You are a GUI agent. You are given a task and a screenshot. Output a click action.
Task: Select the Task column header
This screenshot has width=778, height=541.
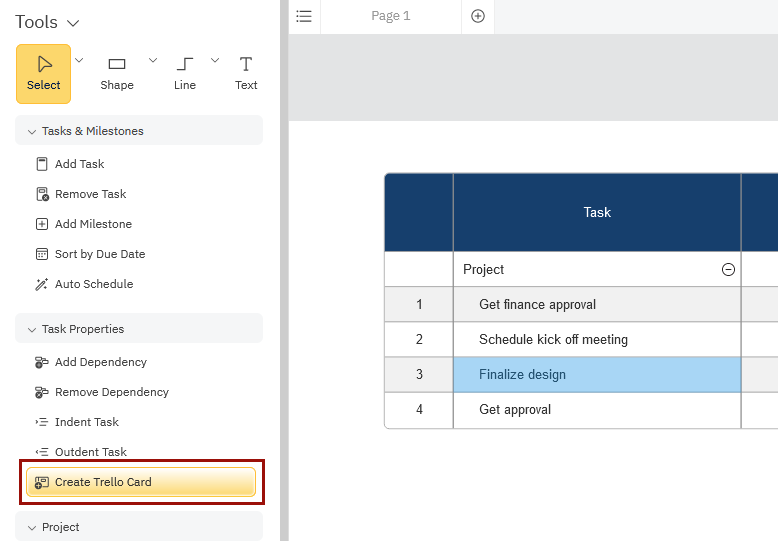click(x=597, y=212)
